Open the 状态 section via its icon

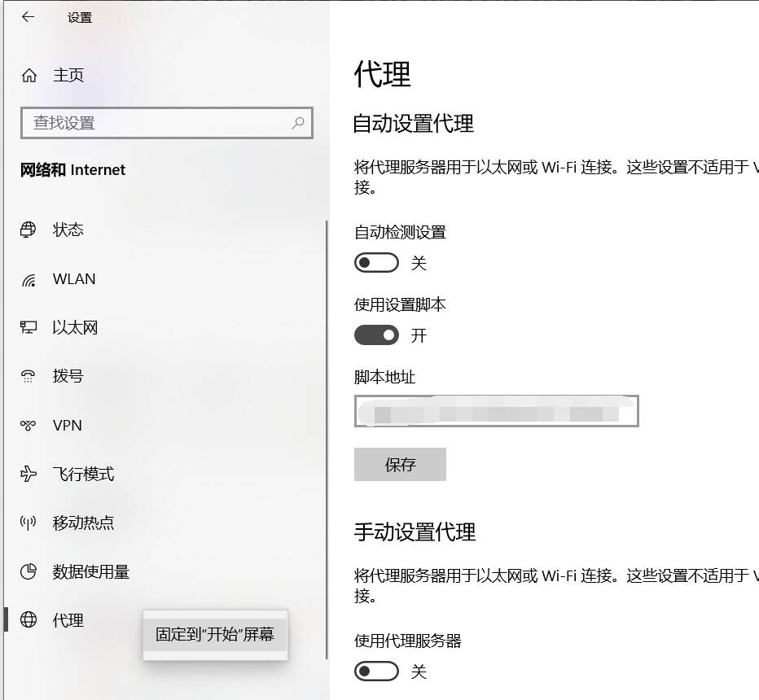(x=29, y=230)
